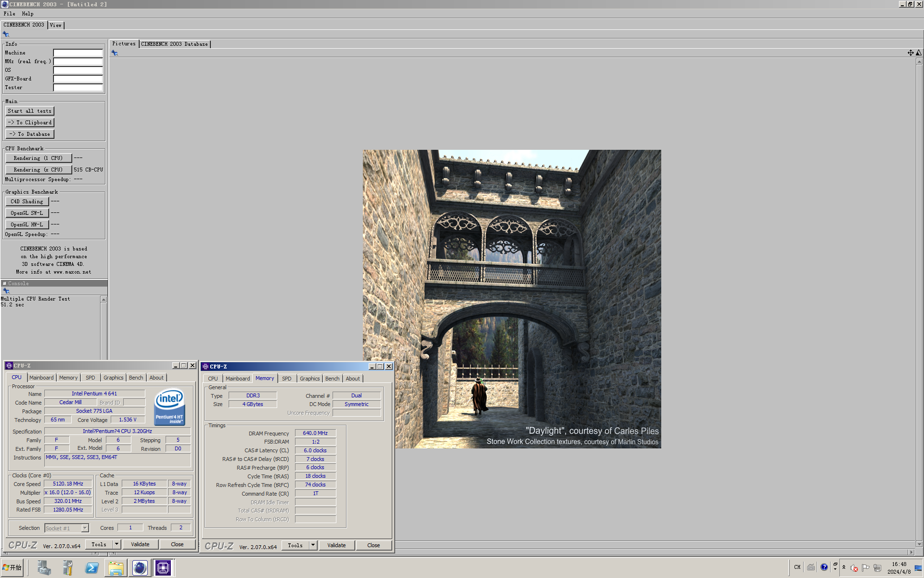Click the Machine input field
Screen dimensions: 924x578
[x=78, y=53]
